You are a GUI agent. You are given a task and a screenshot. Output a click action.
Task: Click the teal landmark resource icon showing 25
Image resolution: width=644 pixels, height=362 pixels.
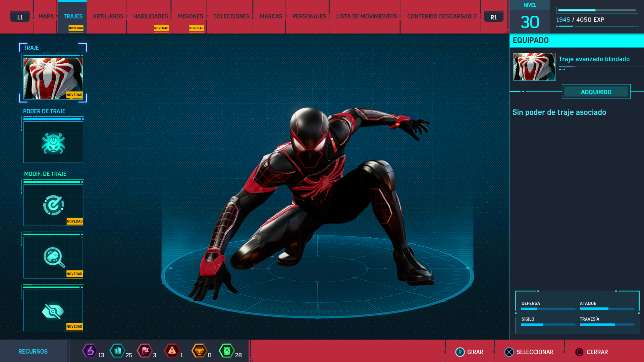(117, 351)
